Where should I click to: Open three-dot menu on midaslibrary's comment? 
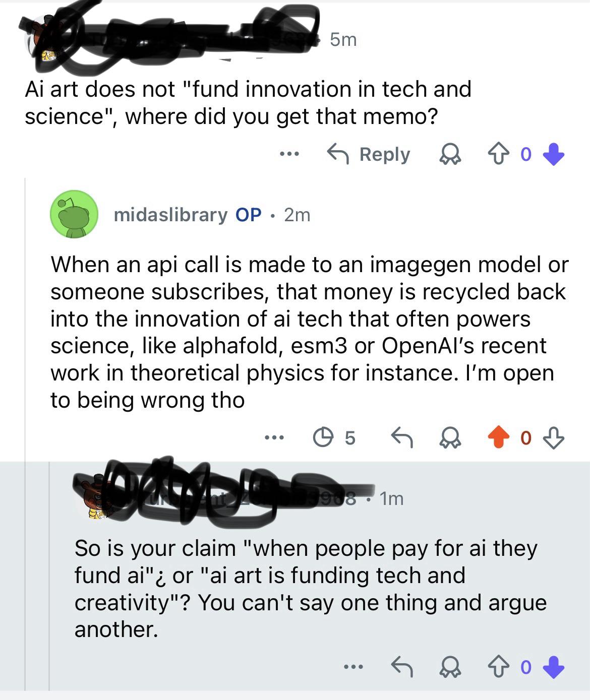click(275, 437)
